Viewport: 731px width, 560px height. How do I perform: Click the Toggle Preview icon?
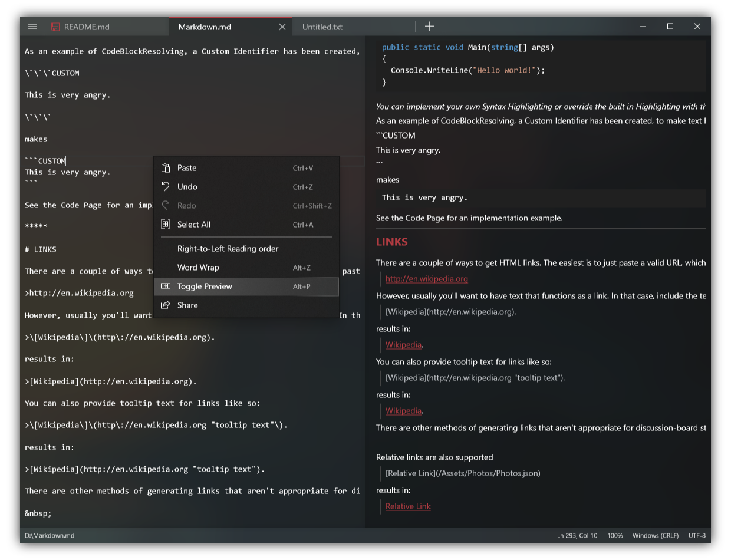point(164,286)
